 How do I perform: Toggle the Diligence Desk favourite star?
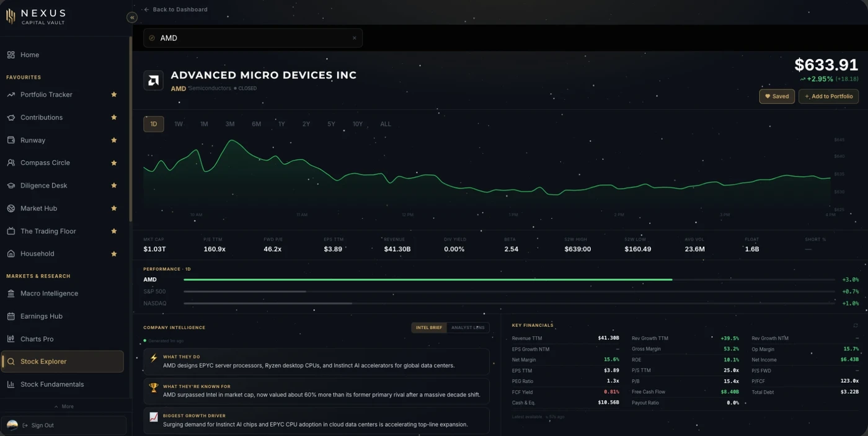click(114, 185)
